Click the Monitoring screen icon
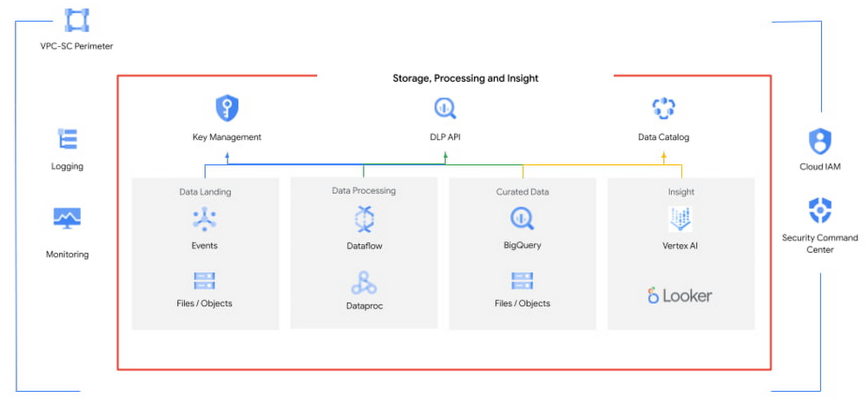868x404 pixels. click(x=67, y=218)
